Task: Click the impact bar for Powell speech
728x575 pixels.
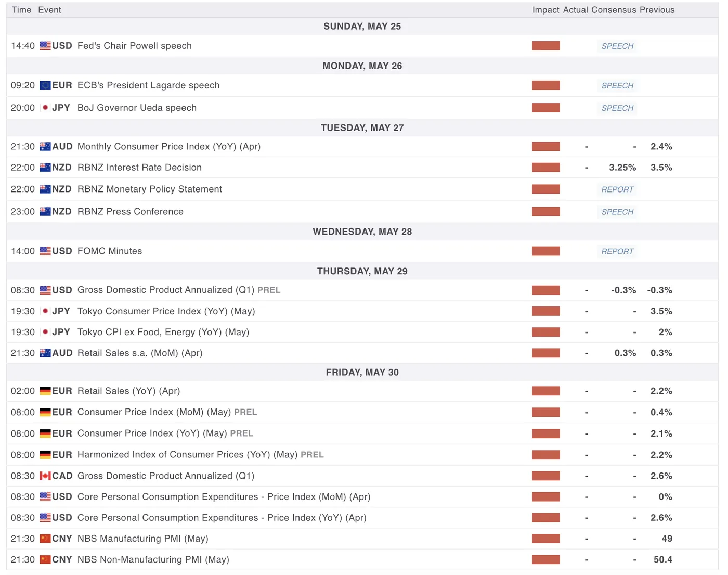Action: [546, 46]
